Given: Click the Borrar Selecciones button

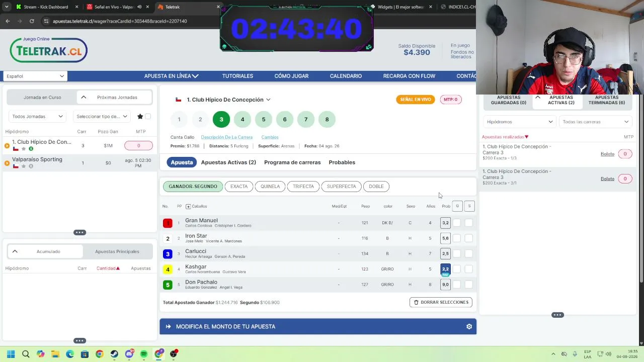Looking at the screenshot, I should [x=441, y=302].
